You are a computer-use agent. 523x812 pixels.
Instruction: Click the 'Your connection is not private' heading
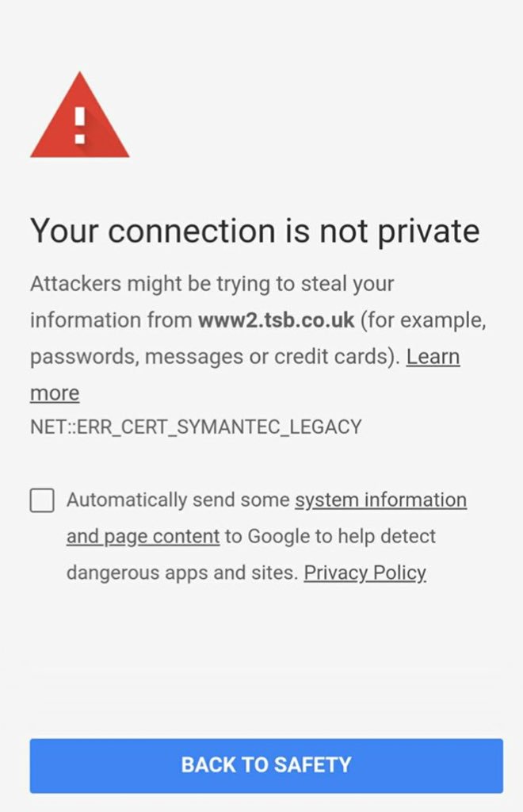[254, 231]
